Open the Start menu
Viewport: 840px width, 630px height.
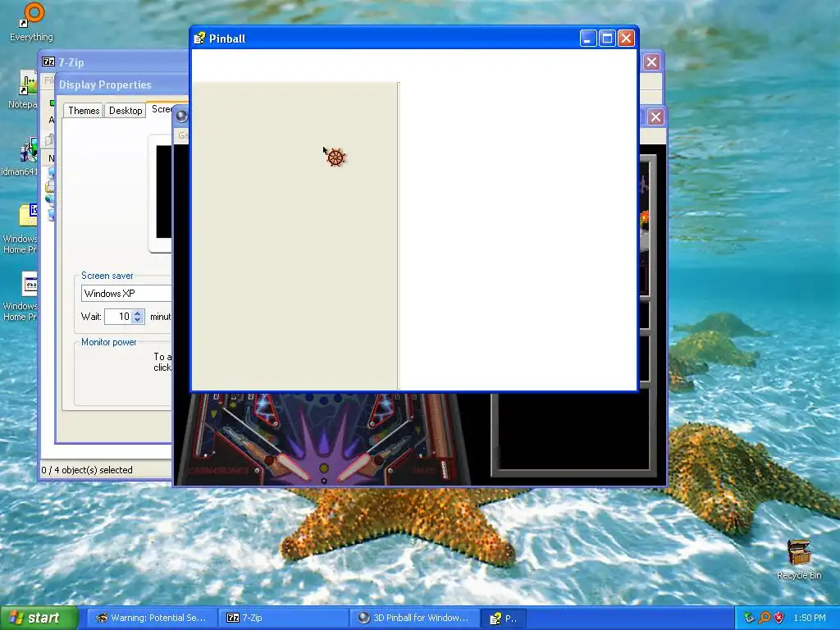(x=39, y=618)
